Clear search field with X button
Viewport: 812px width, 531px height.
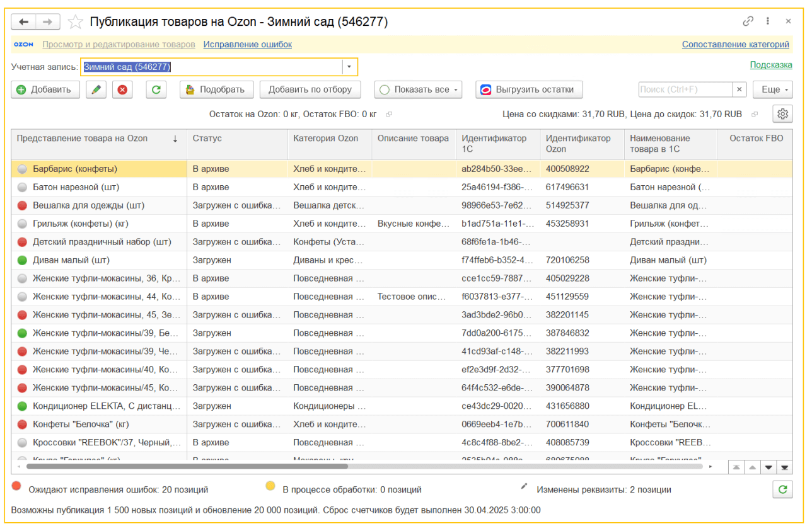pyautogui.click(x=740, y=89)
